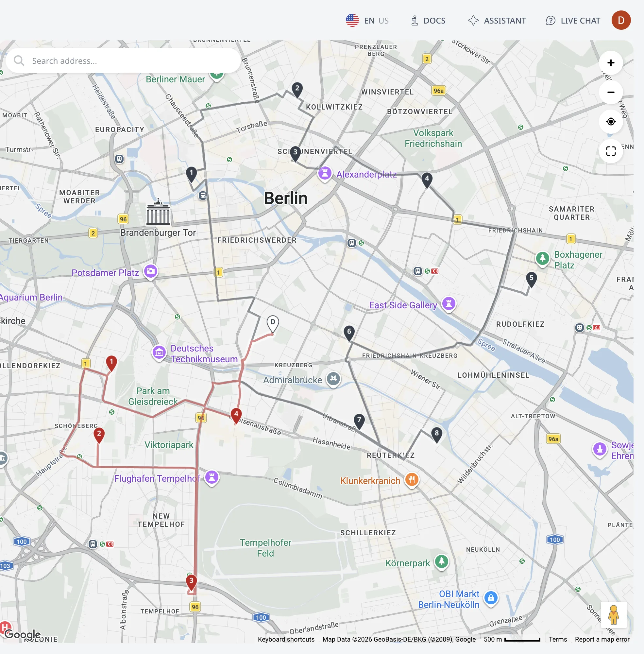Click the Aquarium Berlin label
Screen dimensions: 644x654
pos(31,297)
